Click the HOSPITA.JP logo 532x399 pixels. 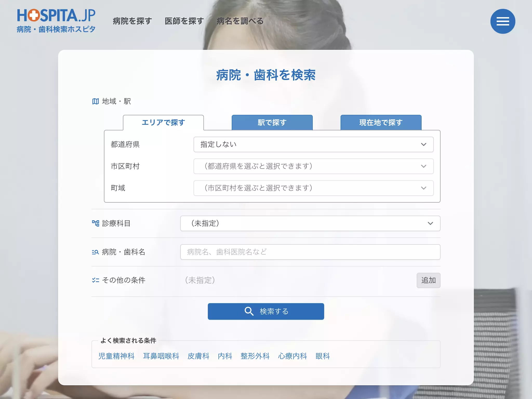[56, 21]
